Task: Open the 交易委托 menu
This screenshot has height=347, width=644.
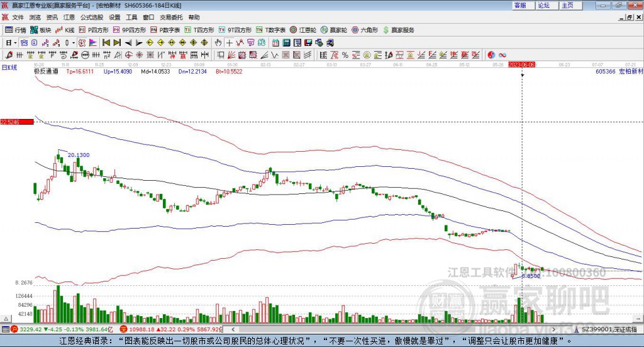Action: click(171, 17)
